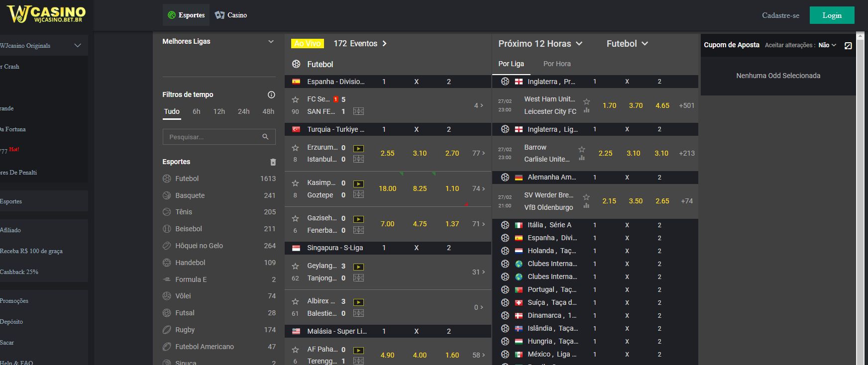This screenshot has height=365, width=868.
Task: Favorite the West Ham vs Leicester match star
Action: pyautogui.click(x=586, y=101)
